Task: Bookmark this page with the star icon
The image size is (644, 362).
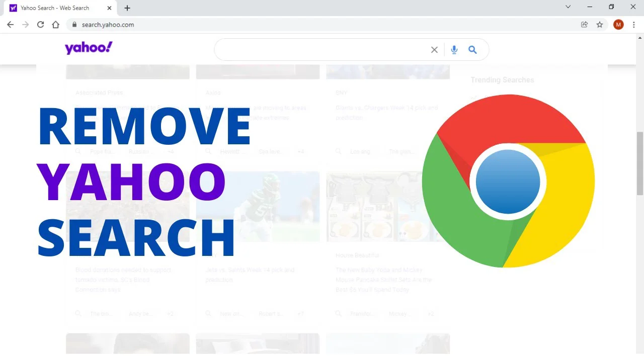Action: [599, 25]
